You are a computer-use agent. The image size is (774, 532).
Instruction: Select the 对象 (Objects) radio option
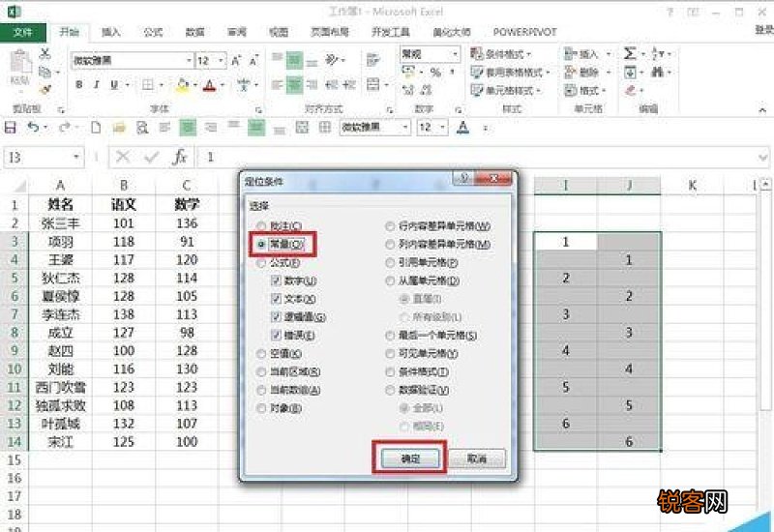click(x=279, y=408)
